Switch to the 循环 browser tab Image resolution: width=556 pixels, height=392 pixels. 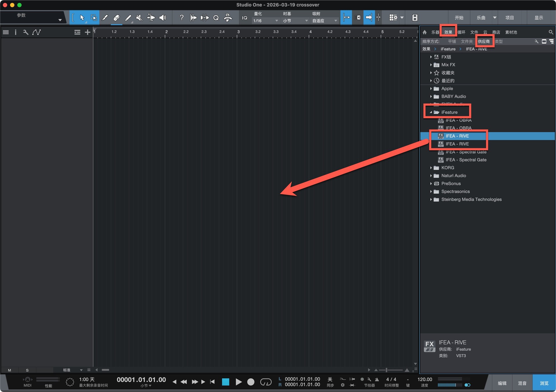point(461,32)
